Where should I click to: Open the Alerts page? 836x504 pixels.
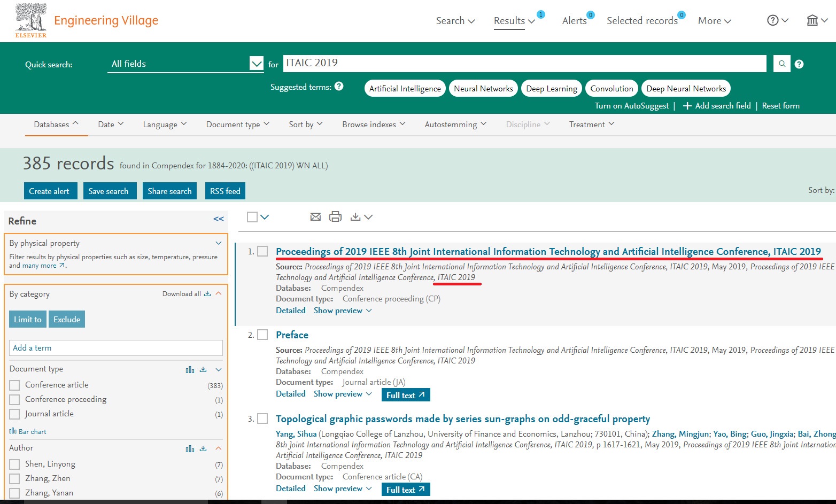click(575, 20)
